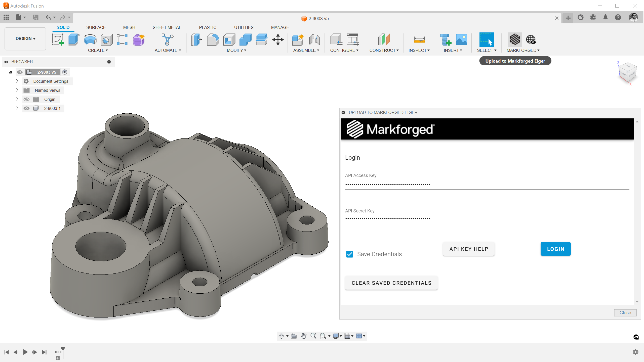
Task: Hide the 2-9003:1 component visibility eye
Action: click(26, 108)
